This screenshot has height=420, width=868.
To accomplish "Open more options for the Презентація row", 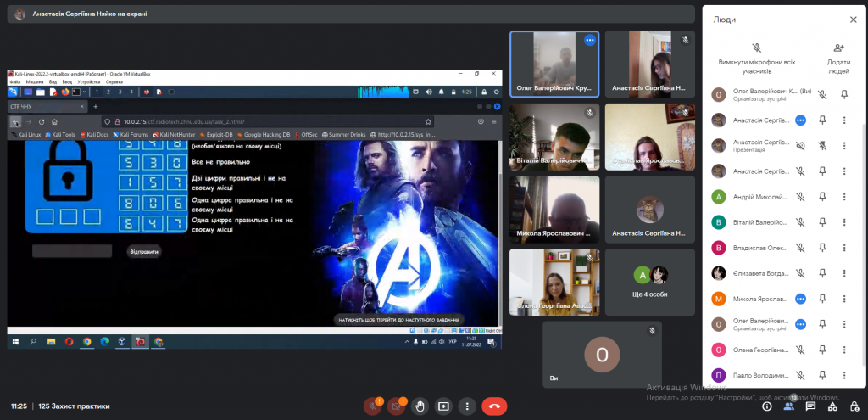I will pyautogui.click(x=844, y=146).
